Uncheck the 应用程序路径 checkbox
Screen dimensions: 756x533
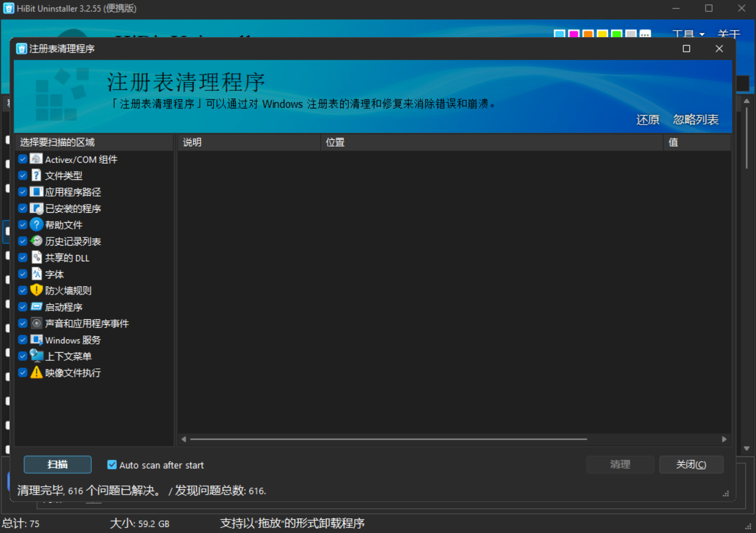pyautogui.click(x=22, y=192)
